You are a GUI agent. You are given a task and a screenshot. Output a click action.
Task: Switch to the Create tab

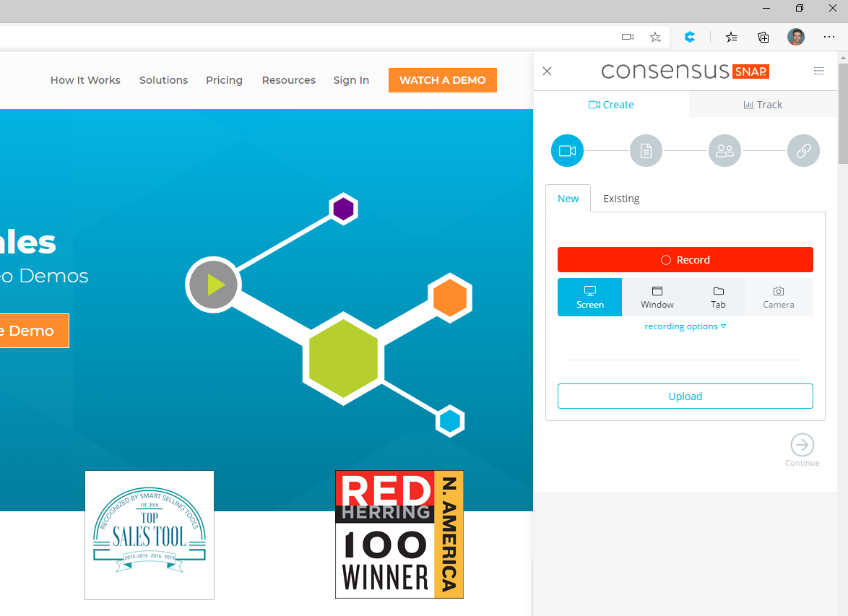[x=611, y=105]
